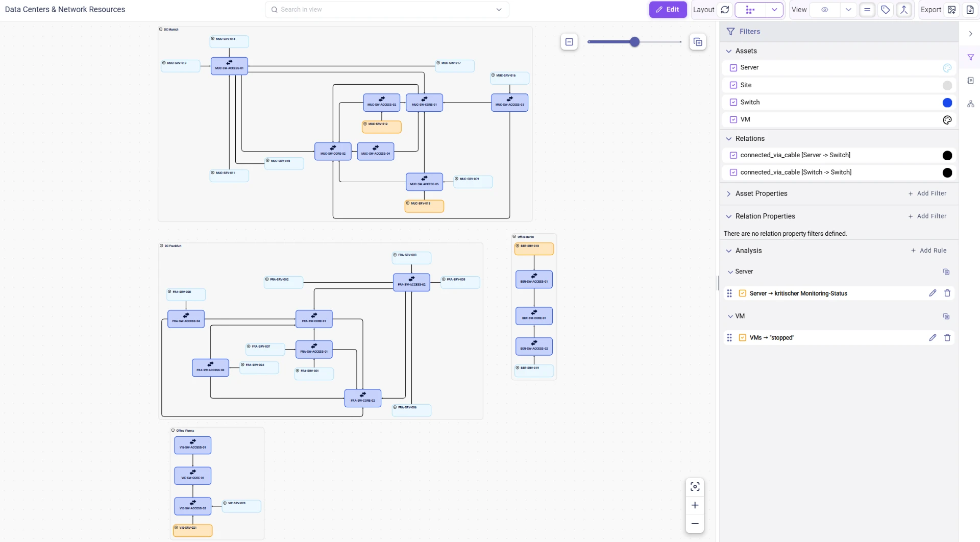Uncheck connected_via_cable Switch to Switch relation
Screen dimensions: 980x542
click(733, 173)
